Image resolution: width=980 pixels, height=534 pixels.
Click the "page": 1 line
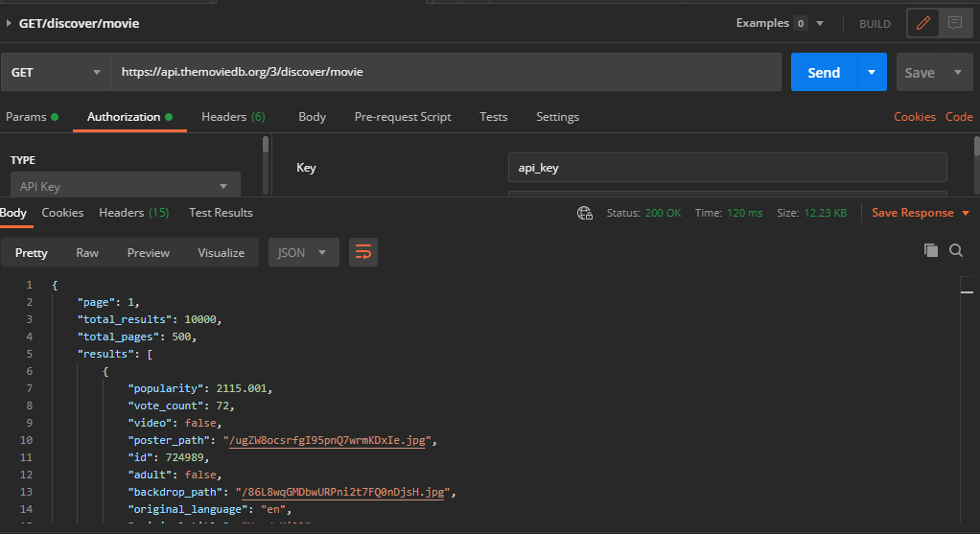pos(108,302)
